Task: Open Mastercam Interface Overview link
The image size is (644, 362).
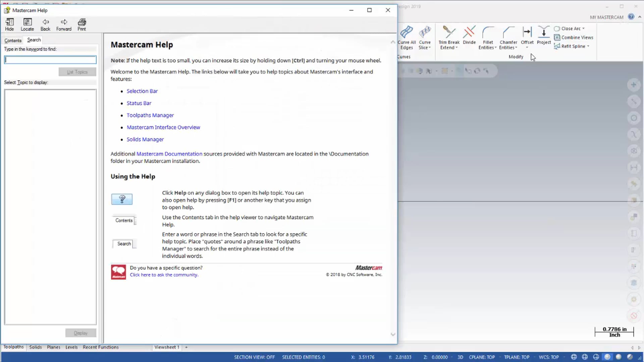Action: tap(163, 127)
